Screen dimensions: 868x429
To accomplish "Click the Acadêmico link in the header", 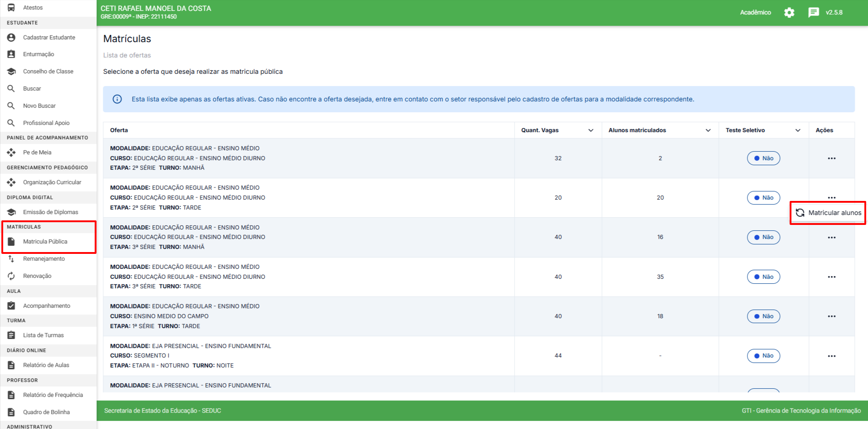I will pos(755,13).
